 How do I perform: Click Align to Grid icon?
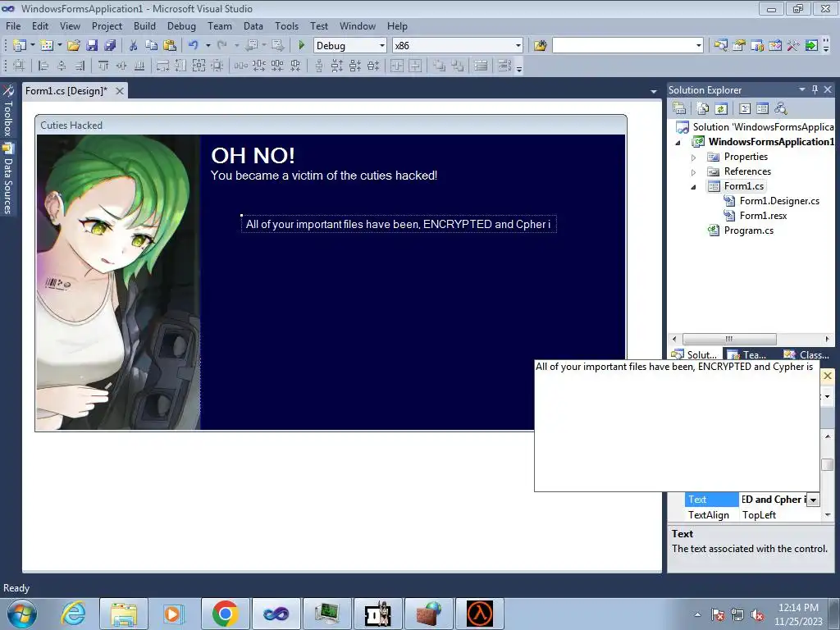[x=19, y=66]
